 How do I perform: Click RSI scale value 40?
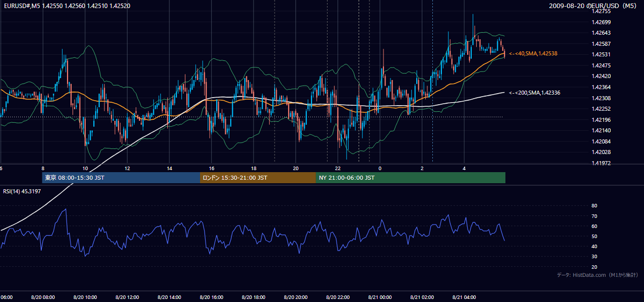click(594, 246)
